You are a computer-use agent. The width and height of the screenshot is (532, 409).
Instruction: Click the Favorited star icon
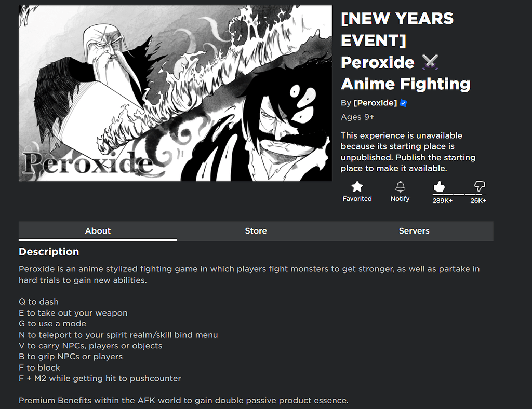click(x=357, y=187)
